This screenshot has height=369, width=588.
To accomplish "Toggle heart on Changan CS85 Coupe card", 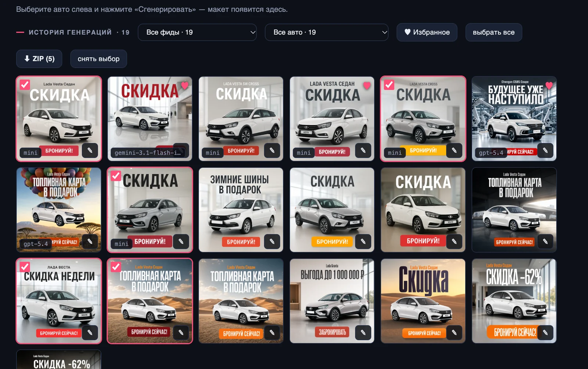I will [549, 85].
